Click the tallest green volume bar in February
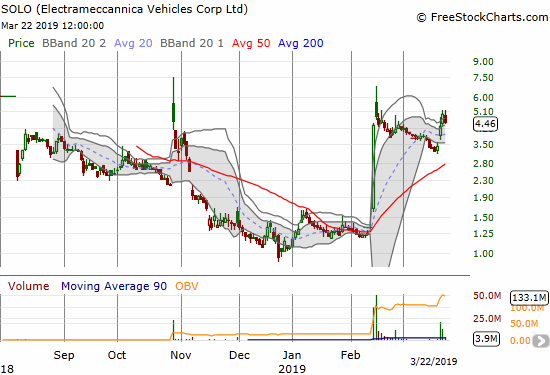550x375 pixels. point(376,317)
